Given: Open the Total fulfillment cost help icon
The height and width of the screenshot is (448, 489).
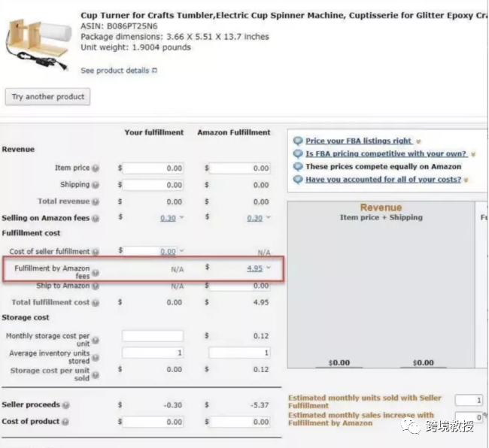Looking at the screenshot, I should point(96,303).
